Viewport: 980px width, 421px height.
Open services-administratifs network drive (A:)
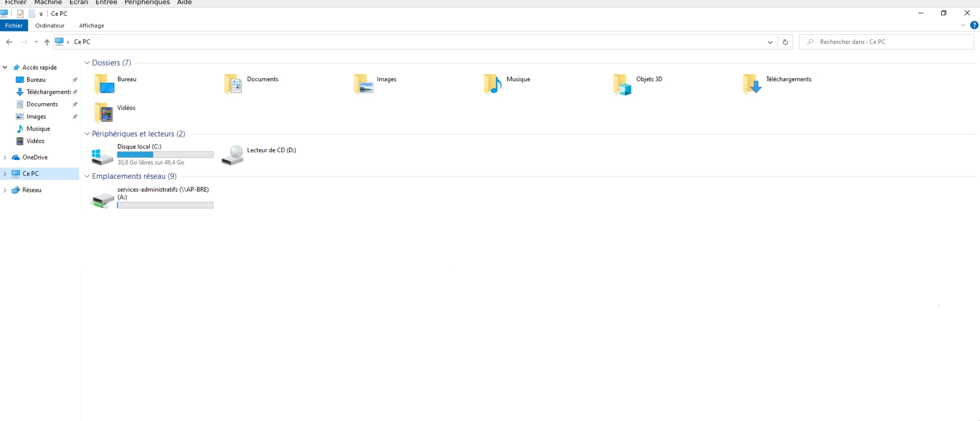coord(102,200)
